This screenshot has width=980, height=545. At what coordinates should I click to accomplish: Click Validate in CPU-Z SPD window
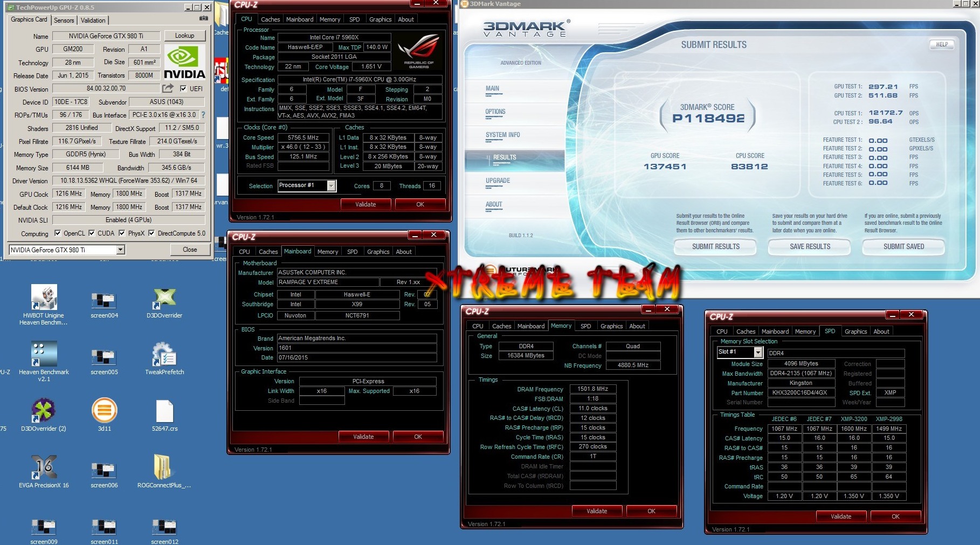841,516
